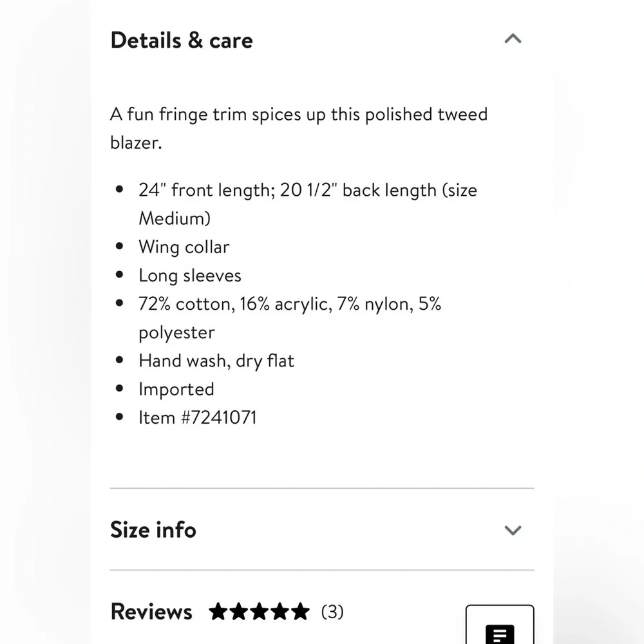
Task: Click the first star in Reviews rating
Action: click(218, 612)
